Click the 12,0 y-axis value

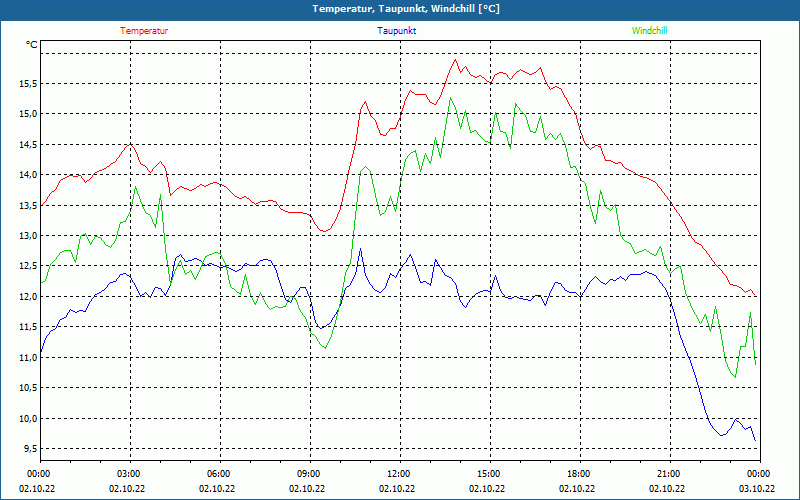tap(28, 296)
